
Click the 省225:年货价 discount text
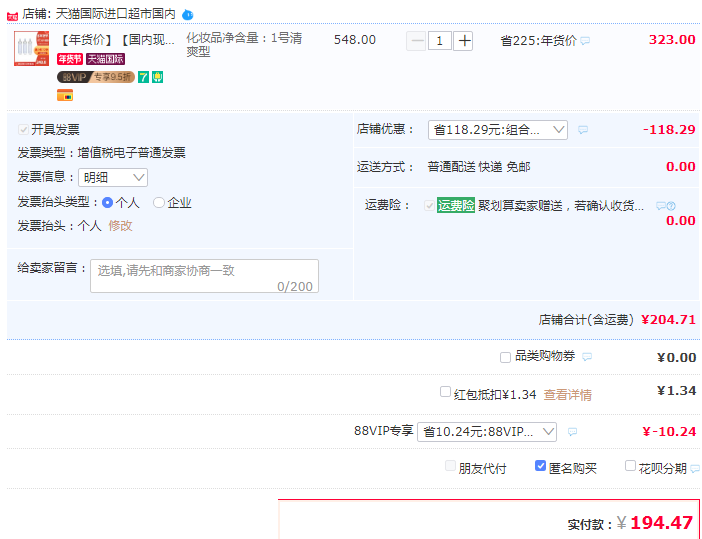(x=539, y=41)
